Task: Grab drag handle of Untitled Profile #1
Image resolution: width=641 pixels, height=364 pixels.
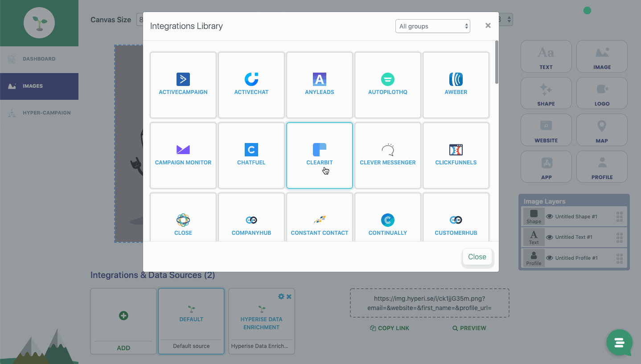Action: click(x=619, y=258)
